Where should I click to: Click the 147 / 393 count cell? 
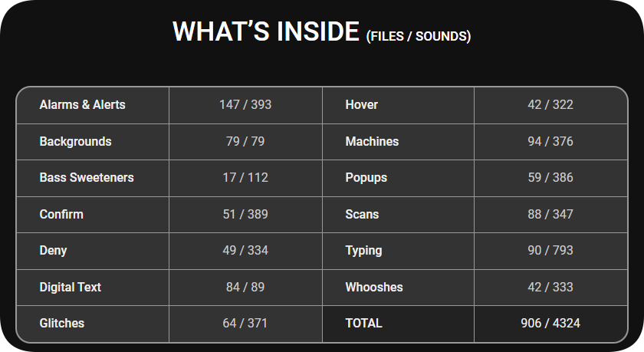click(x=245, y=105)
